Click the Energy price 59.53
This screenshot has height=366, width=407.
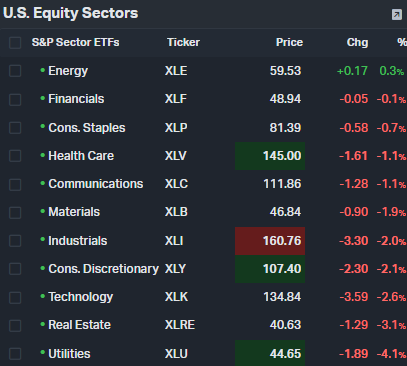(x=285, y=71)
